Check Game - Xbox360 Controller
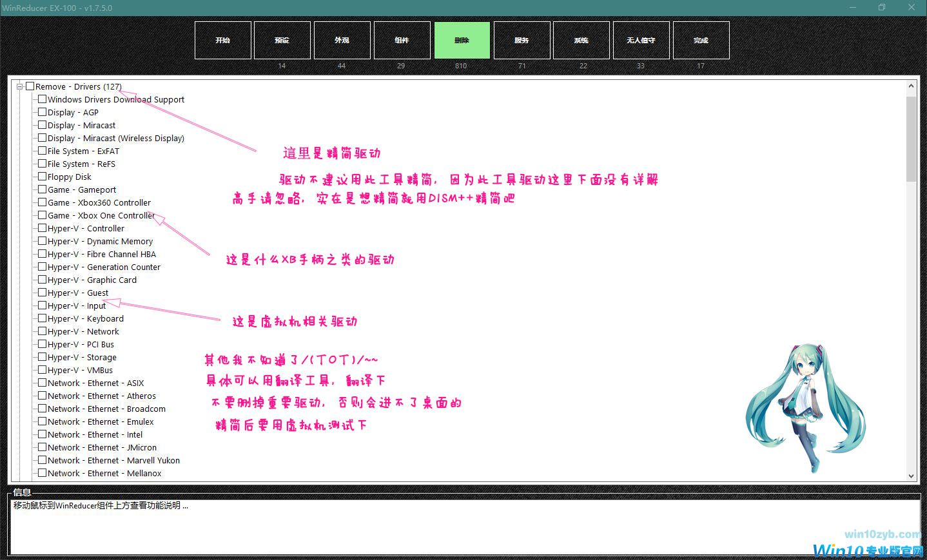Image resolution: width=927 pixels, height=560 pixels. pos(42,202)
